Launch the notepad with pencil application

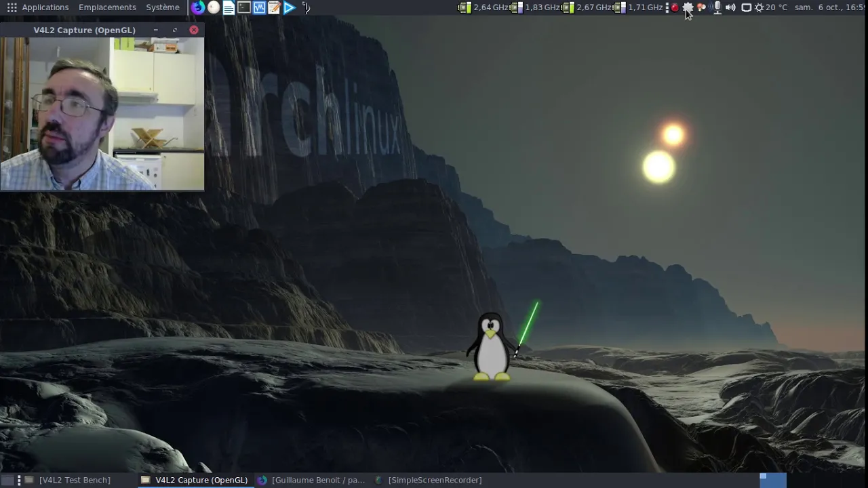[274, 7]
